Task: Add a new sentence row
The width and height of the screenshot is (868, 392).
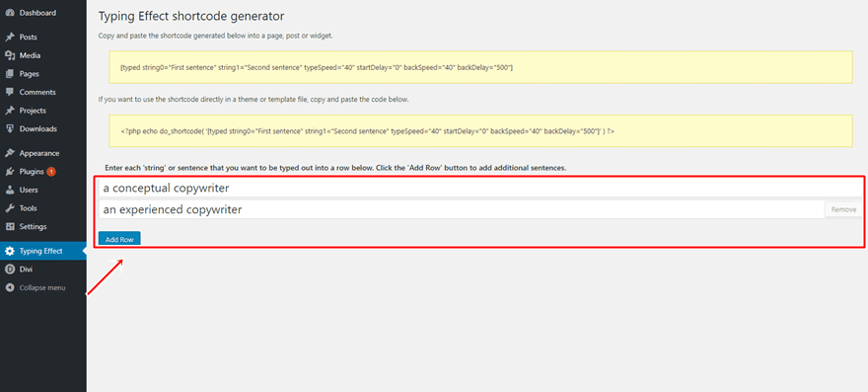Action: point(119,240)
